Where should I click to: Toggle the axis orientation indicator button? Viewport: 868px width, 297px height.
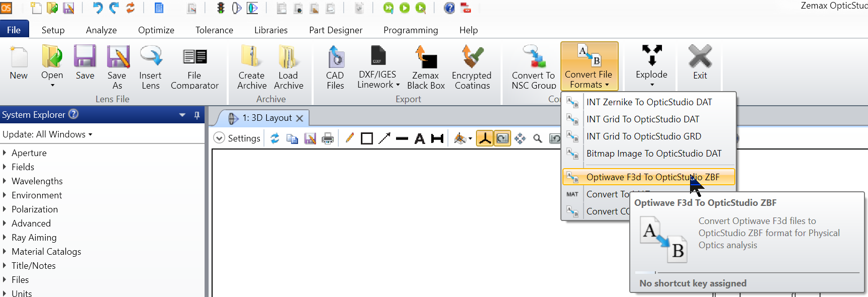(485, 138)
